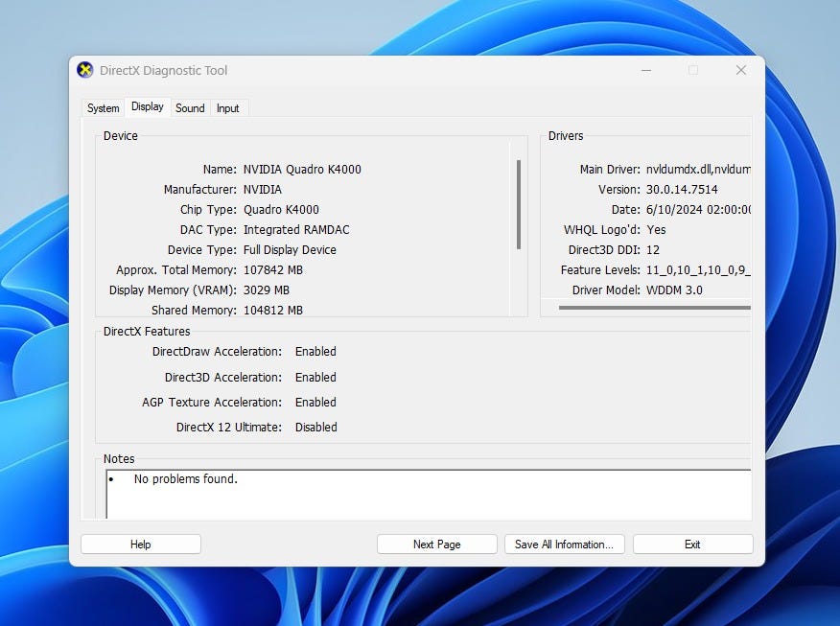Click shared memory value 104812 MB

(273, 310)
